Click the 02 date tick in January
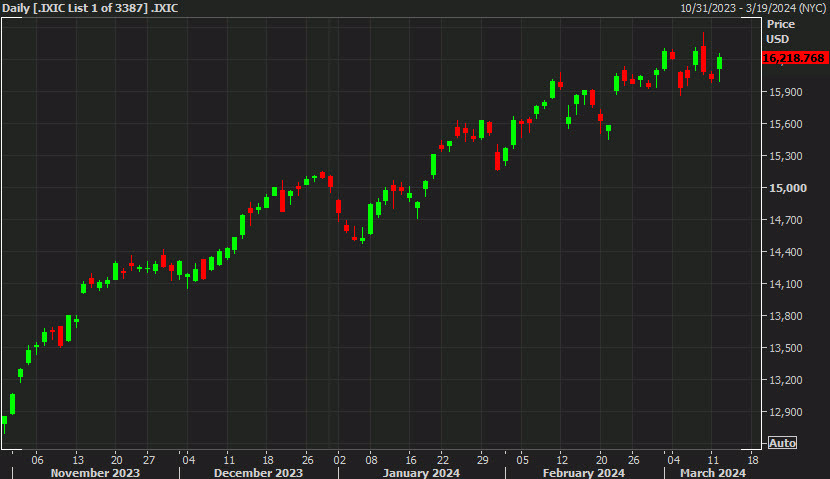The width and height of the screenshot is (830, 479). (339, 459)
